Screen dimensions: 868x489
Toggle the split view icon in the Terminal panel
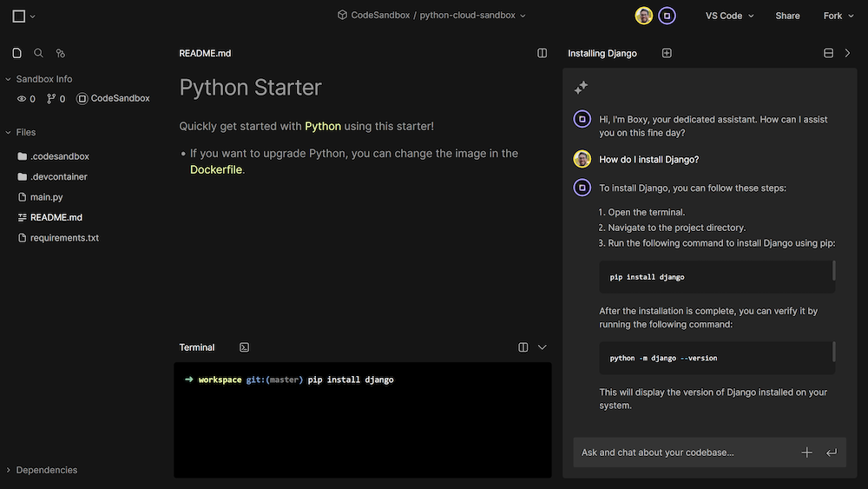[x=523, y=347]
